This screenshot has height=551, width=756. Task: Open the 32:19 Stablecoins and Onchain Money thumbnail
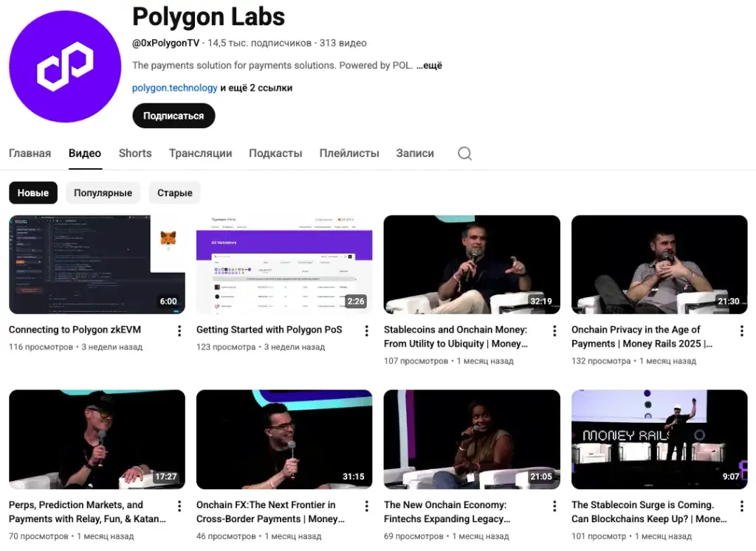click(x=472, y=264)
